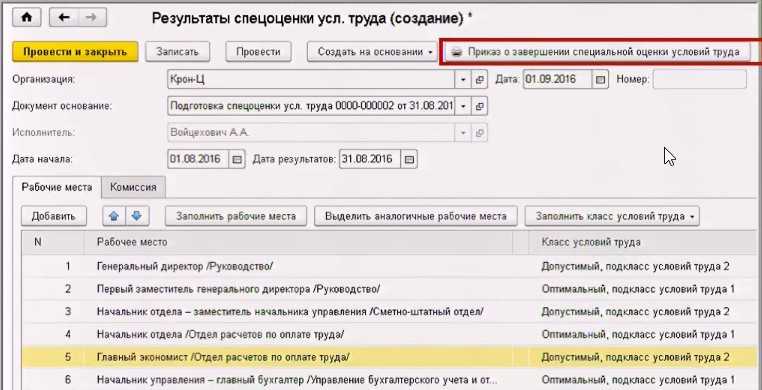Click the Провести button
Image resolution: width=762 pixels, height=390 pixels.
258,52
